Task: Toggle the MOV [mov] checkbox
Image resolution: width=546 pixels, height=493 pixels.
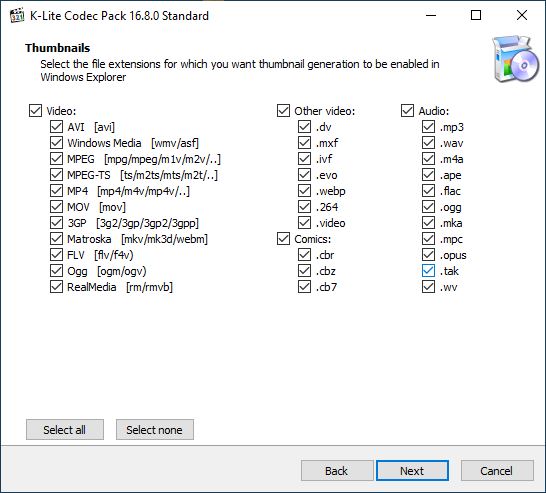Action: pyautogui.click(x=56, y=207)
